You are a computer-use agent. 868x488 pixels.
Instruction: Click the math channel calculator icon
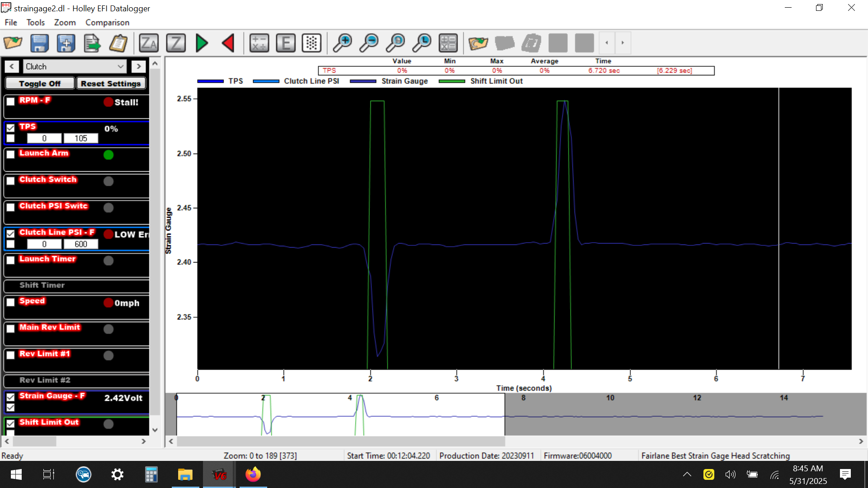point(259,43)
